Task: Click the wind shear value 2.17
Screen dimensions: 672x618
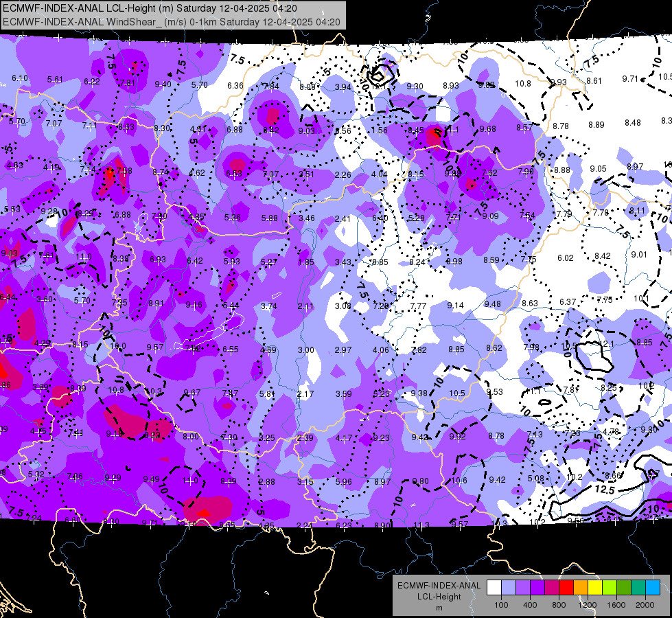Action: tap(305, 393)
